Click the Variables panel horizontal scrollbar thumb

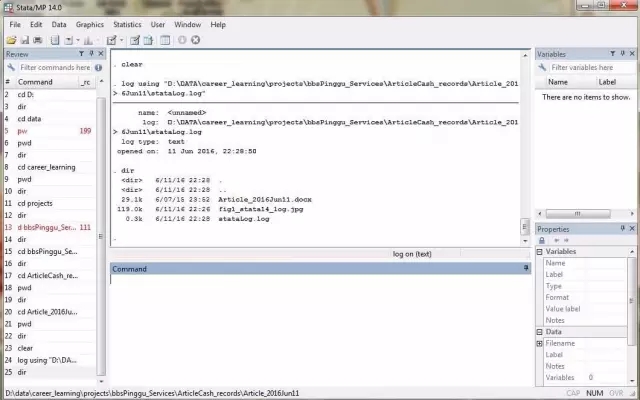coord(578,214)
